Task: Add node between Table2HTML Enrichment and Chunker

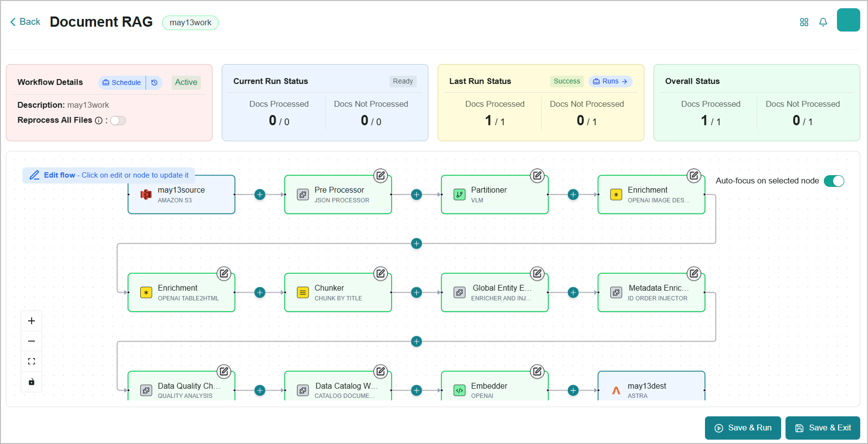Action: (260, 293)
